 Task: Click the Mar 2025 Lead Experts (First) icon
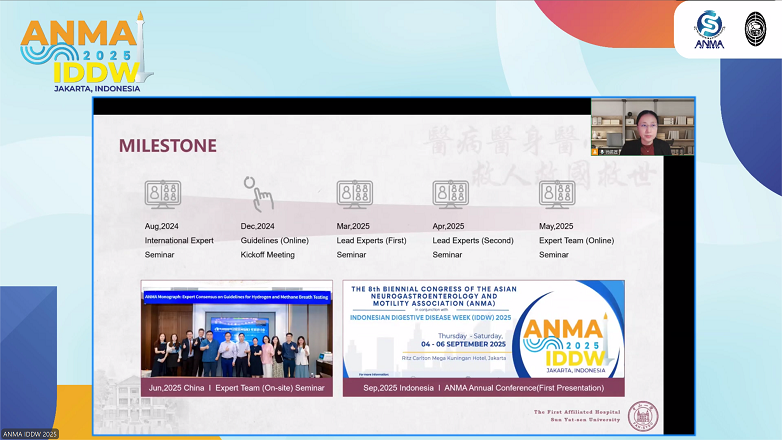point(354,194)
